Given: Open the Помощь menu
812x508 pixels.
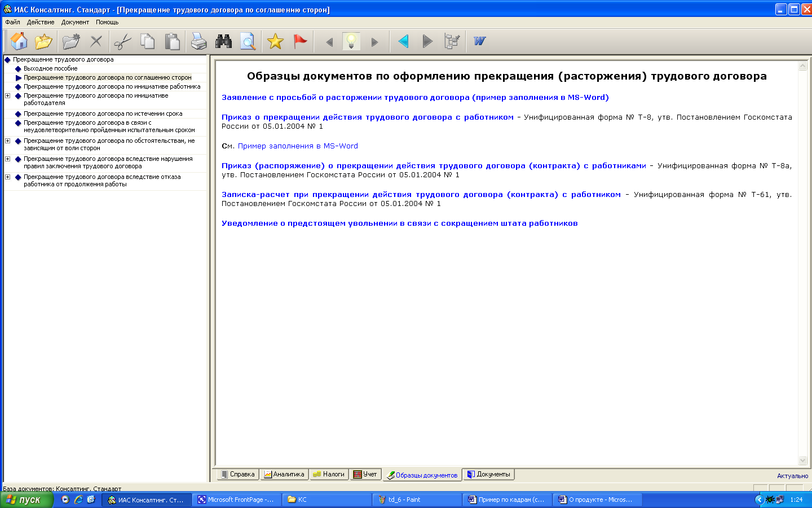Looking at the screenshot, I should [107, 22].
